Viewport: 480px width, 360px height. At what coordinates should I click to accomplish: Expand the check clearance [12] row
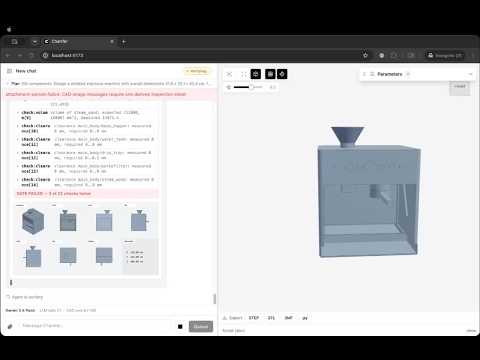(x=85, y=155)
